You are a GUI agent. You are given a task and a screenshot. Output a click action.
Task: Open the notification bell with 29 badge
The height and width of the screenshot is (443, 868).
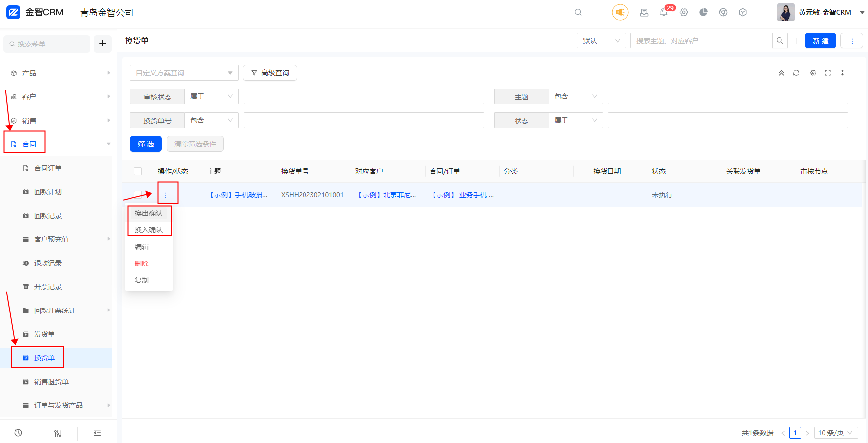pos(664,12)
